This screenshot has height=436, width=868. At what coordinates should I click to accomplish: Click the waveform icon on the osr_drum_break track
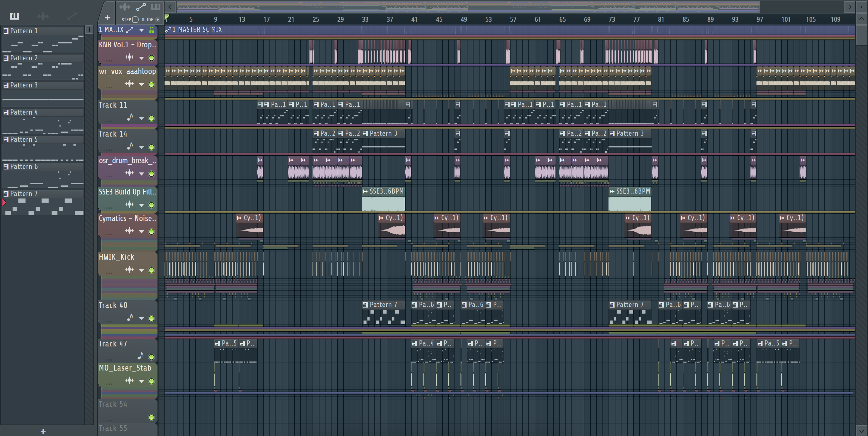pyautogui.click(x=129, y=173)
